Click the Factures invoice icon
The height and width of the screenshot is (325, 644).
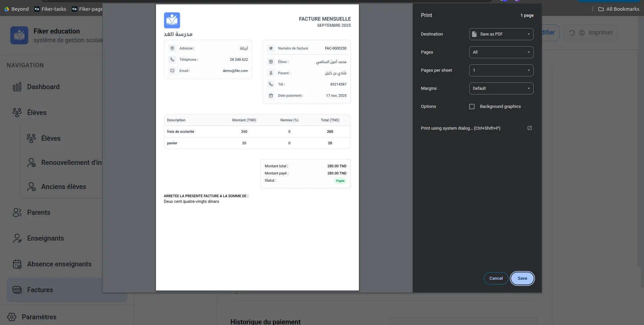17,290
